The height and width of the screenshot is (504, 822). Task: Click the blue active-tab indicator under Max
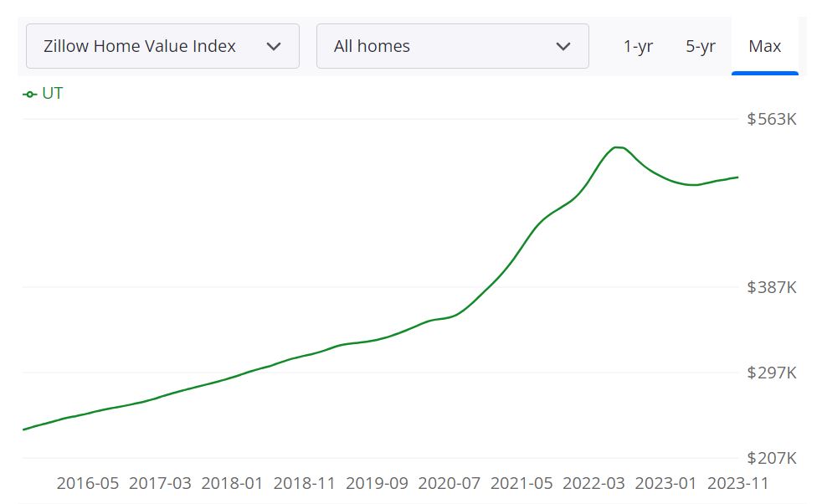pyautogui.click(x=765, y=74)
